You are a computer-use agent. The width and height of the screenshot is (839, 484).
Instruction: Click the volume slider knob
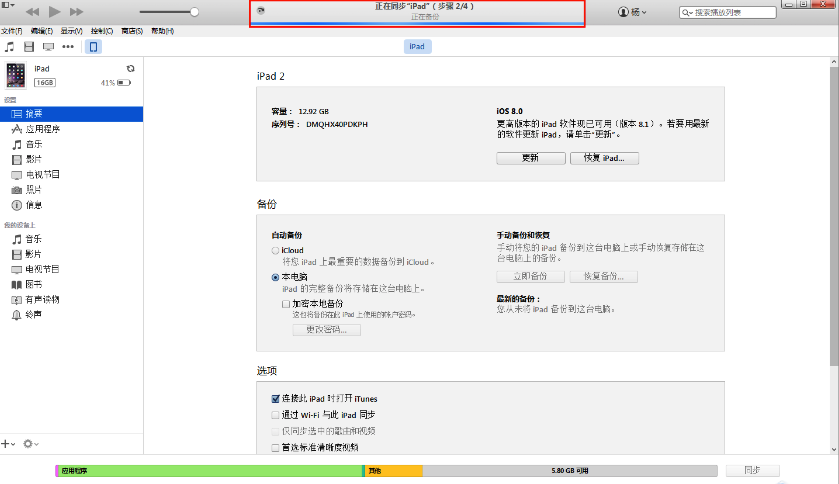[x=194, y=12]
